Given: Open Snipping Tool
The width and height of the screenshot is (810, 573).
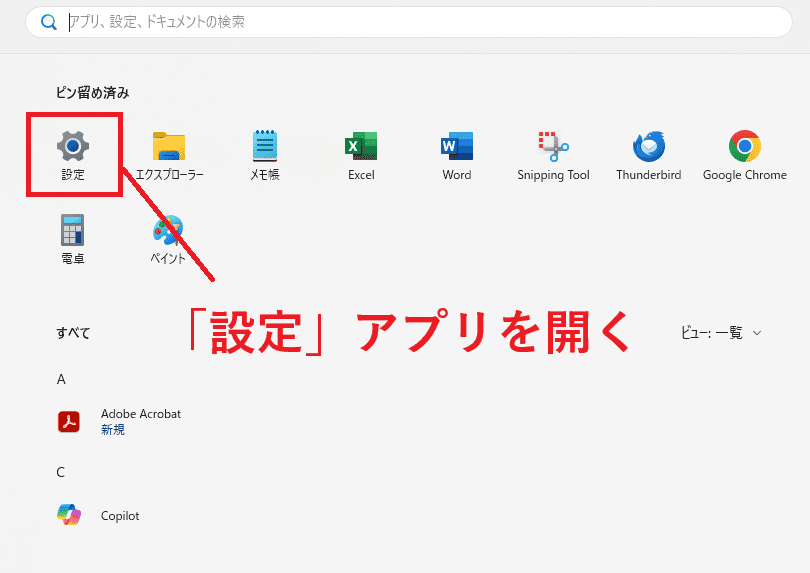Looking at the screenshot, I should pyautogui.click(x=553, y=154).
